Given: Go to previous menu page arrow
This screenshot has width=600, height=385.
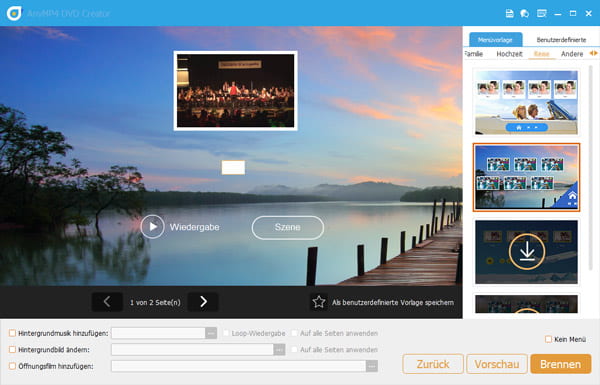Looking at the screenshot, I should [x=107, y=302].
